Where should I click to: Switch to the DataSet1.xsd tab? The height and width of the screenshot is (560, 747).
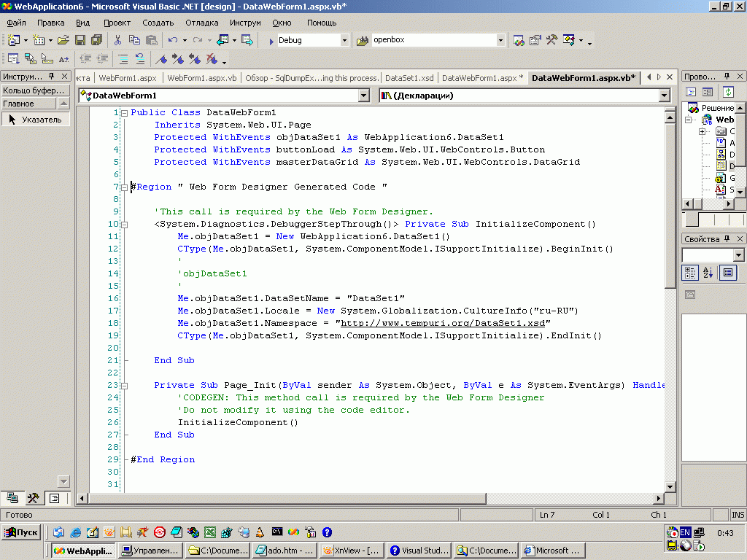click(x=409, y=77)
